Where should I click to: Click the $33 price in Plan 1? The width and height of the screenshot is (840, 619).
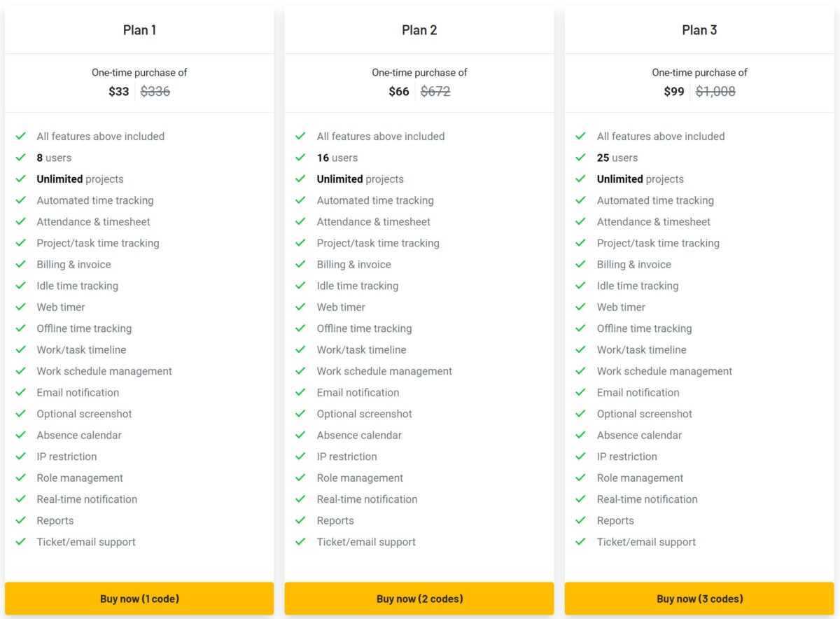(x=119, y=92)
